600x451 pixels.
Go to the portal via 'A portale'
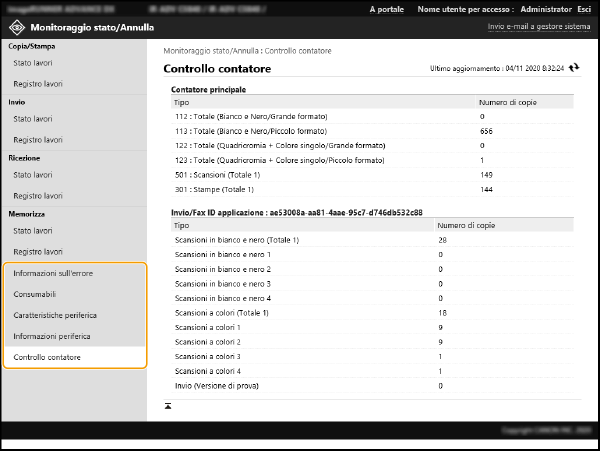click(x=387, y=8)
